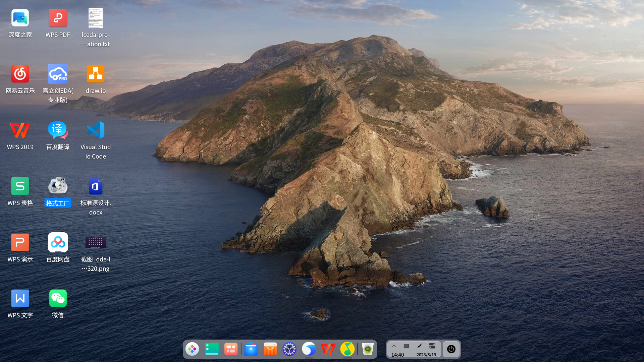Screen dimensions: 644x362
Task: Click the power button in dock
Action: click(451, 349)
